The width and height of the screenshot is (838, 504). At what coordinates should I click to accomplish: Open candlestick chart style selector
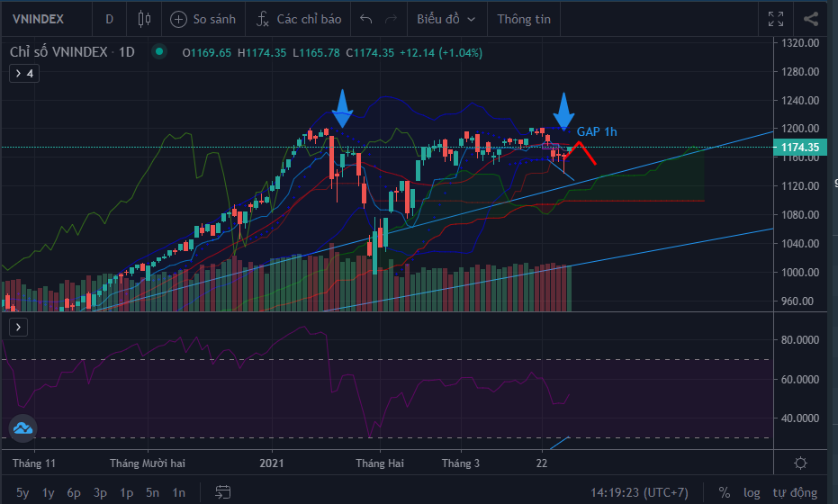click(x=144, y=19)
